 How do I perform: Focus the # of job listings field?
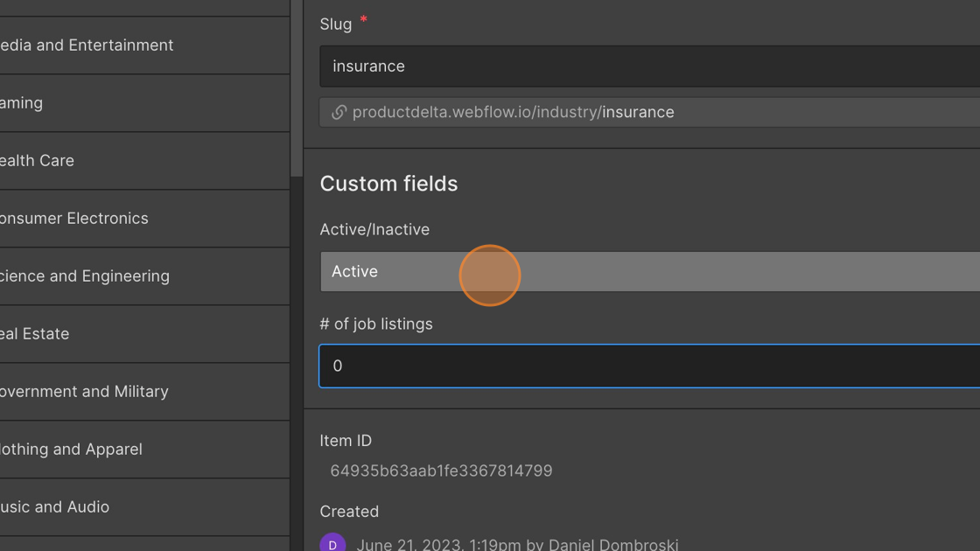point(650,366)
